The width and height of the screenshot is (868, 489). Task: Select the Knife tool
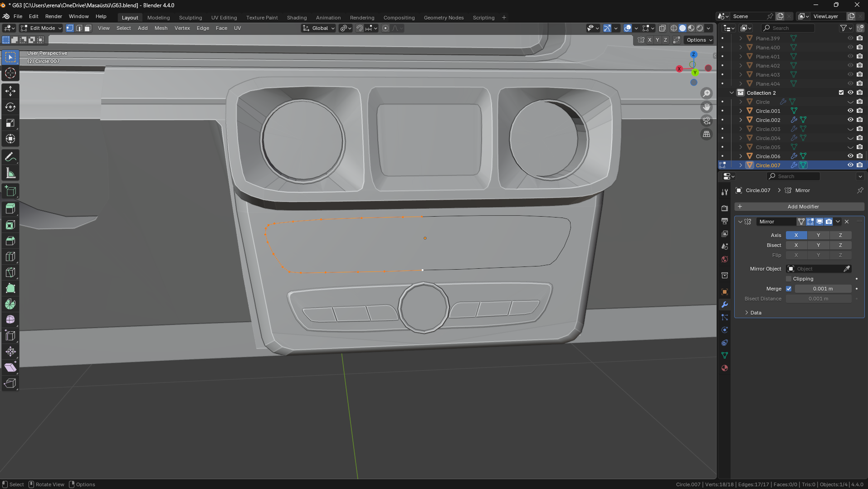[x=10, y=272]
